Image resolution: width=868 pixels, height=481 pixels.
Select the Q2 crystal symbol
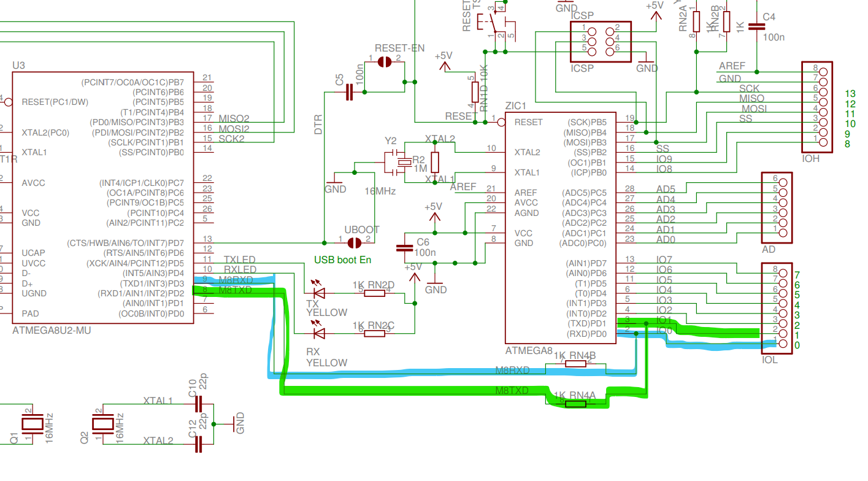click(x=102, y=423)
